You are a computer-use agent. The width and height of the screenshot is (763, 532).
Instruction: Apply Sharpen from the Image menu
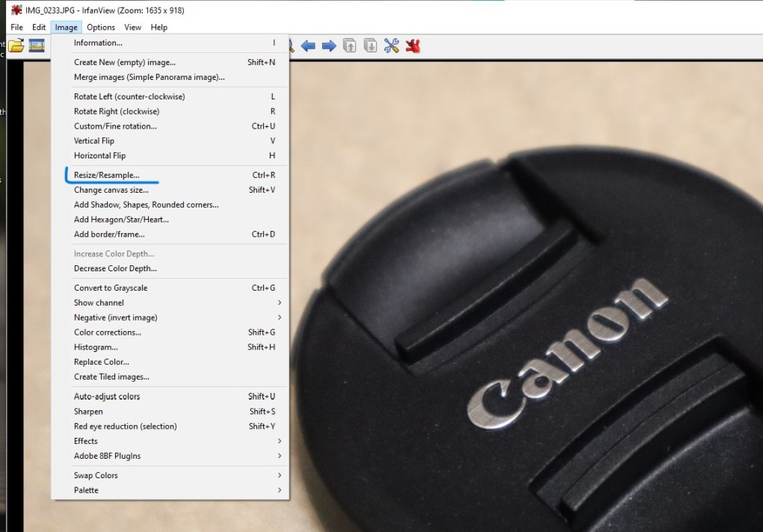(x=170, y=411)
